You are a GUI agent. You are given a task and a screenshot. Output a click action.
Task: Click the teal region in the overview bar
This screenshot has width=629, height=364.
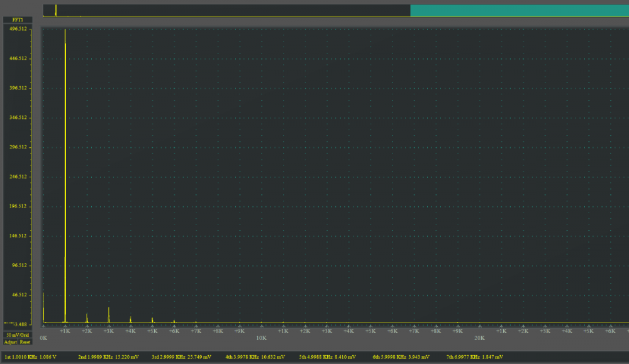(x=519, y=10)
